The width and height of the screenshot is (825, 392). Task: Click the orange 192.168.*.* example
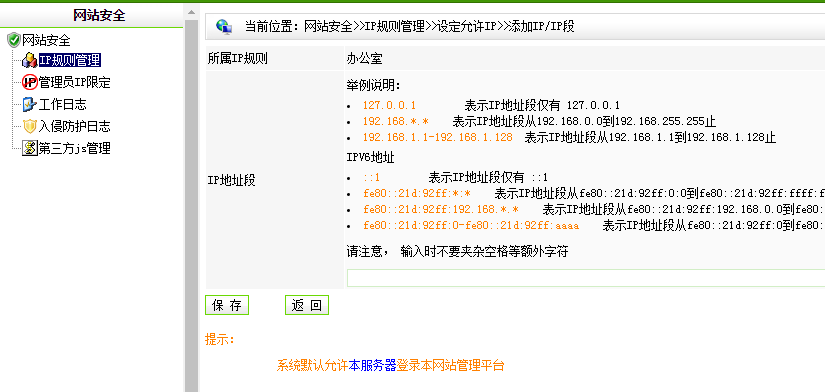tap(396, 122)
